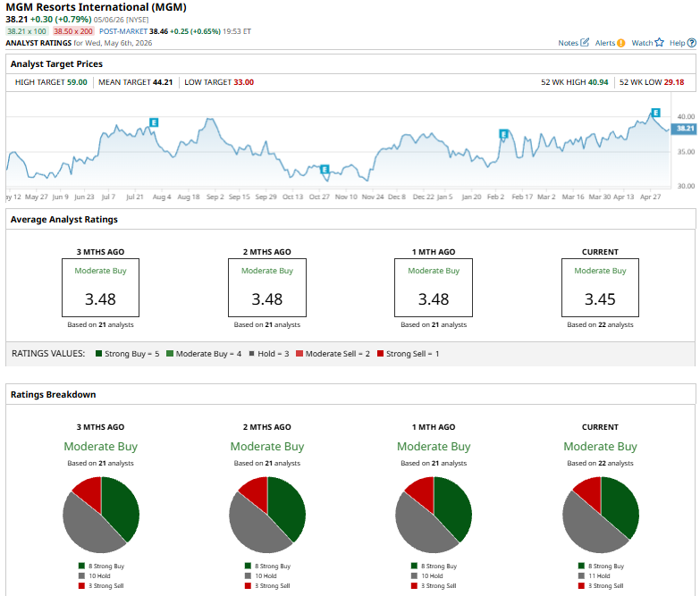This screenshot has width=700, height=596.
Task: Click the Watch link text
Action: point(642,43)
